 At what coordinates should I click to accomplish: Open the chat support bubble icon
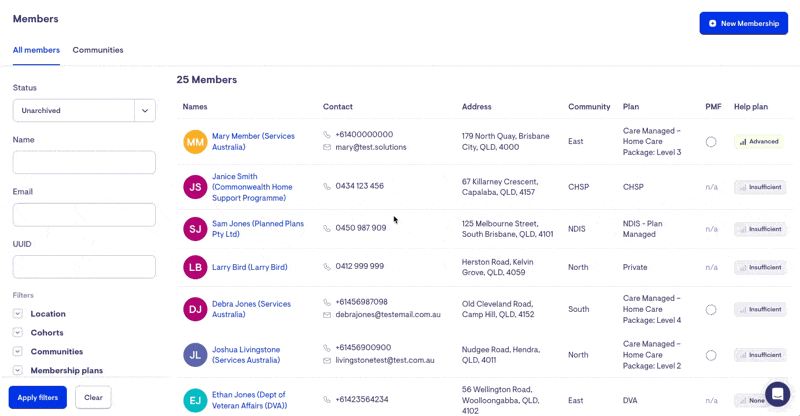pyautogui.click(x=777, y=393)
